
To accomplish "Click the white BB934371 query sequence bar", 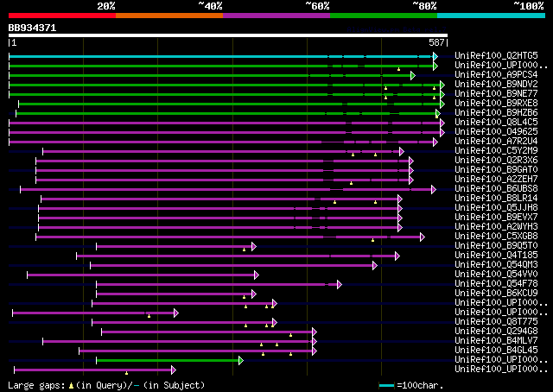I will click(228, 35).
